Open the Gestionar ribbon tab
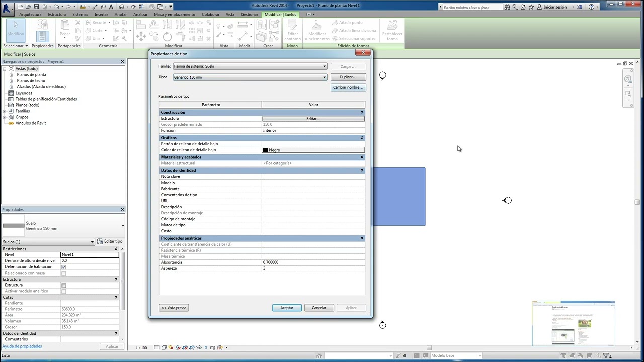Screen dimensions: 644x362 point(250,15)
